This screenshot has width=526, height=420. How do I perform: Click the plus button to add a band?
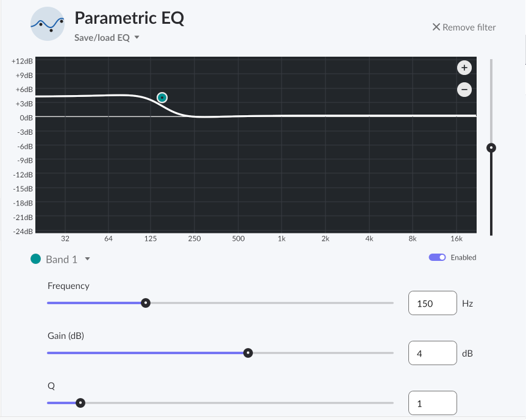click(x=464, y=68)
